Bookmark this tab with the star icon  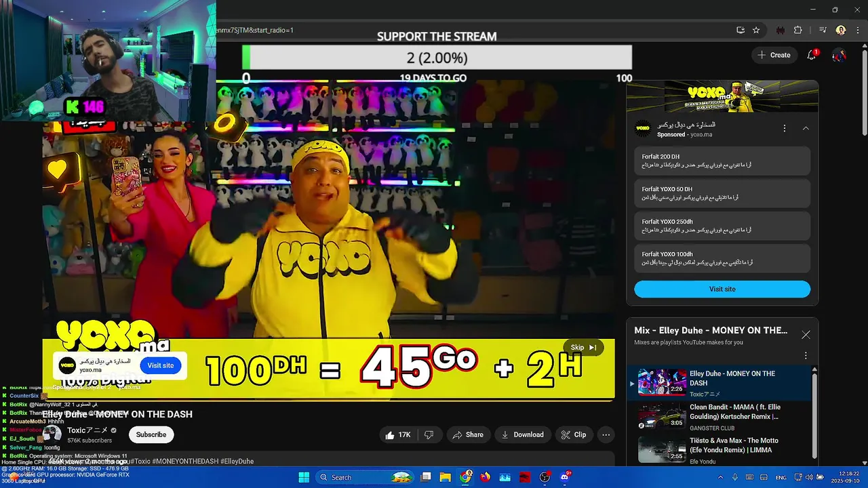pyautogui.click(x=756, y=30)
